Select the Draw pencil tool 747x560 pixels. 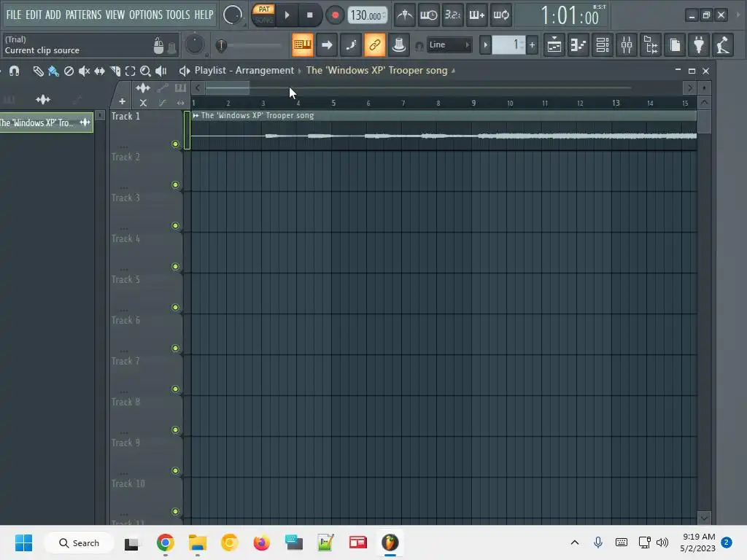38,71
